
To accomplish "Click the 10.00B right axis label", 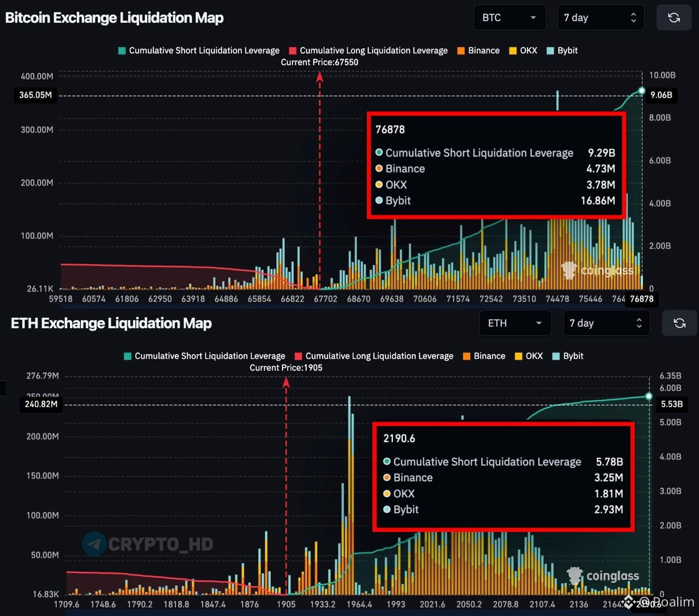I will (662, 75).
